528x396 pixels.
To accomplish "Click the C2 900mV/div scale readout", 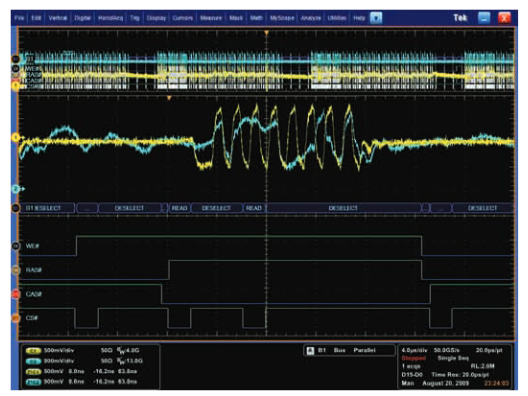I will pyautogui.click(x=59, y=361).
